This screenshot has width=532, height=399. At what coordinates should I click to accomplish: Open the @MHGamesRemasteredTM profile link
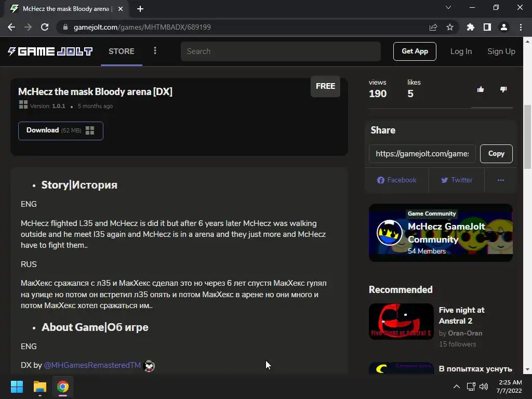(92, 365)
